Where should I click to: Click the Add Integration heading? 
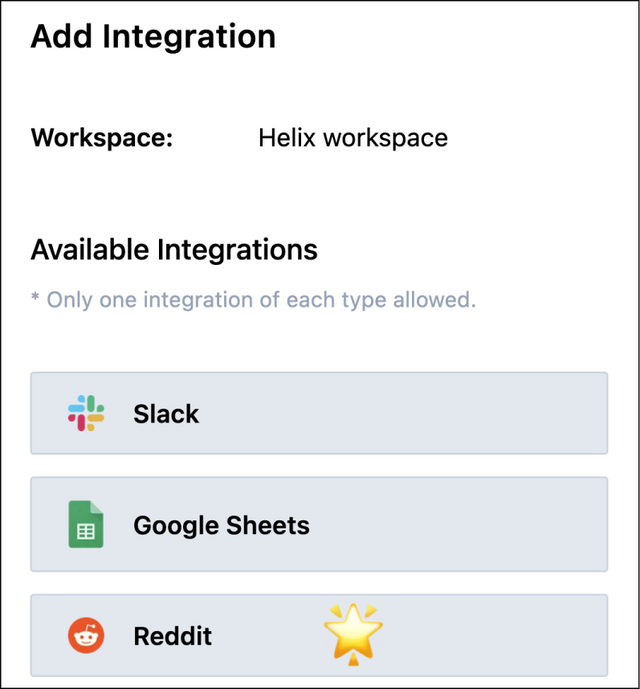click(x=153, y=37)
